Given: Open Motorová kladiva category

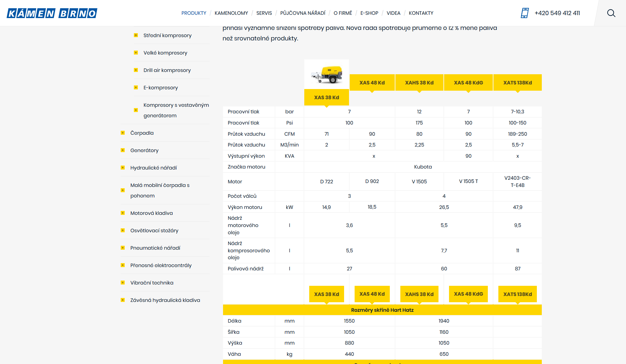Looking at the screenshot, I should coord(151,213).
